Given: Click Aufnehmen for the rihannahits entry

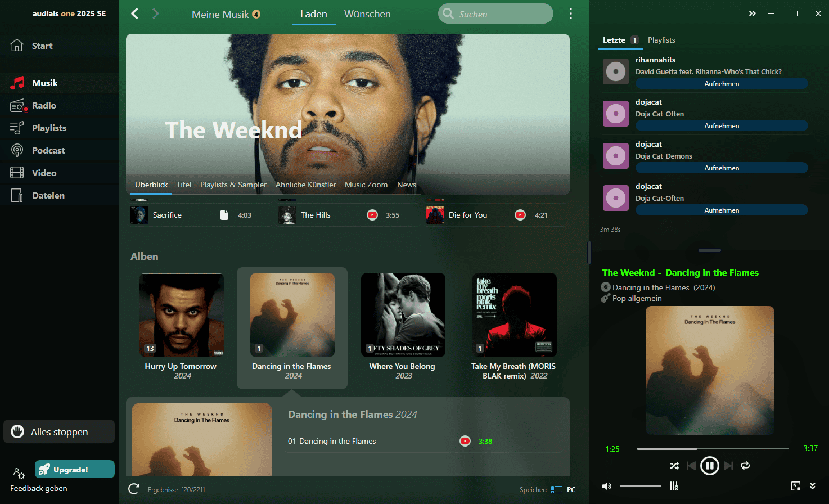Looking at the screenshot, I should click(722, 84).
